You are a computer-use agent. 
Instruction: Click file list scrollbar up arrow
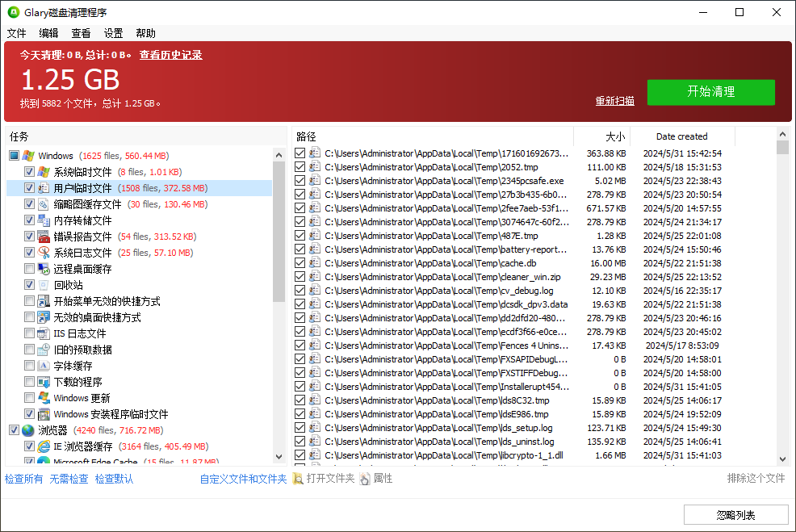pos(783,134)
